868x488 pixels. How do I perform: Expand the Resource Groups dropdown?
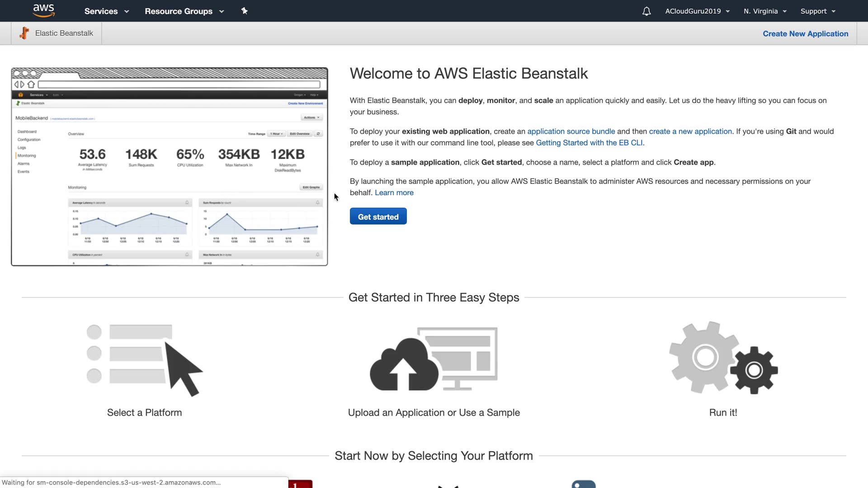tap(184, 11)
